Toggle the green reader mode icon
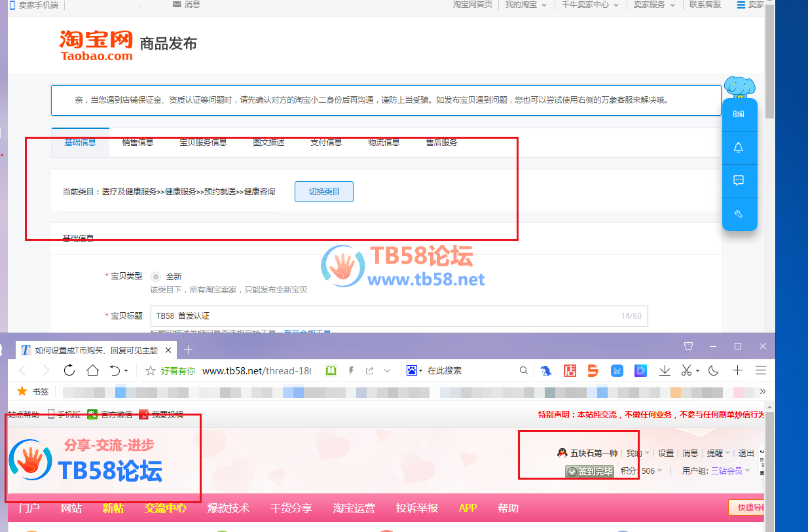808x532 pixels. [331, 370]
